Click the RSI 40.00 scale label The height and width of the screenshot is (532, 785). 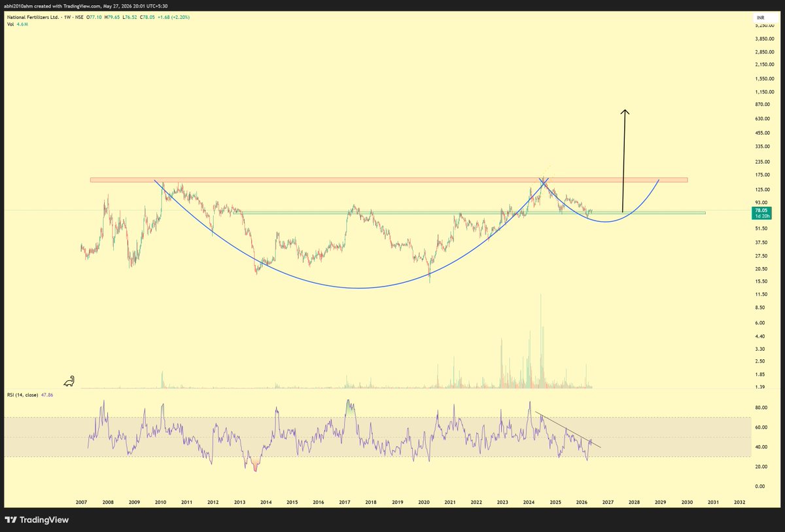tap(761, 447)
